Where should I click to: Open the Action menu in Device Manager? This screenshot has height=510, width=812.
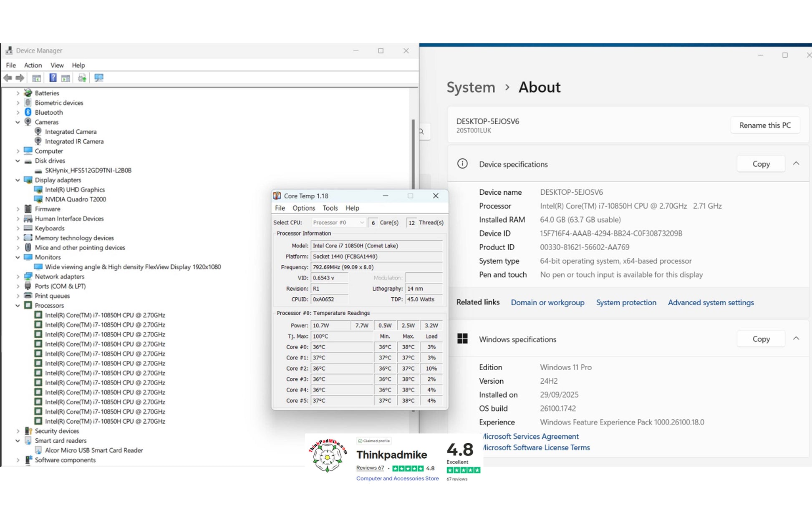(x=33, y=65)
